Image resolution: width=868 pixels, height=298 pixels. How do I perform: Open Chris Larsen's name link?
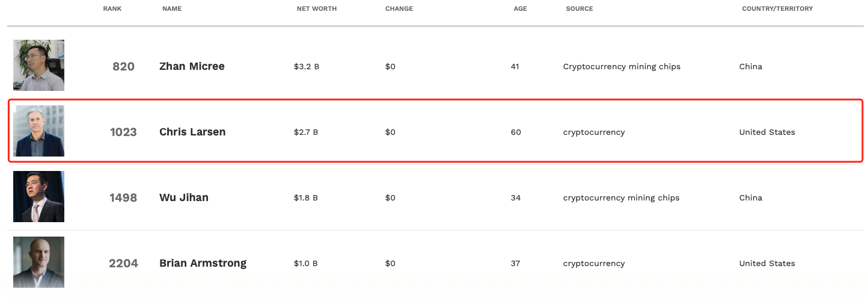(x=192, y=132)
